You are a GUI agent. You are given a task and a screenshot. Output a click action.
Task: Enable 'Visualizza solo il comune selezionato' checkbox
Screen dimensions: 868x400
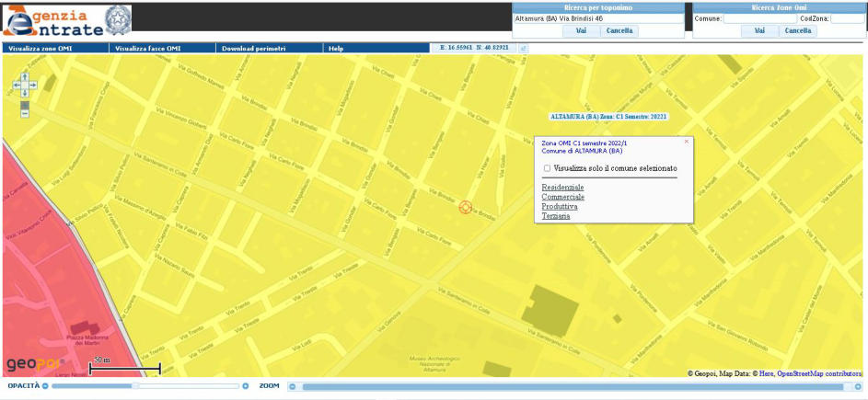point(548,168)
